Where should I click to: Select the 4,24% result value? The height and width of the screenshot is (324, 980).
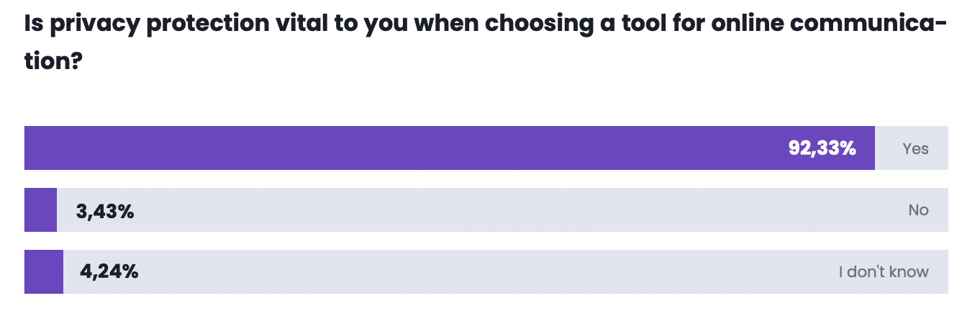click(x=109, y=272)
